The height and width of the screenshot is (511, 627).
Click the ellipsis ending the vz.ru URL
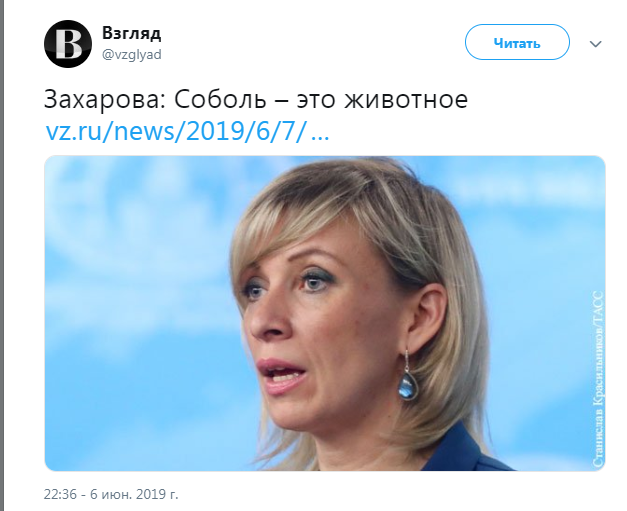[320, 136]
